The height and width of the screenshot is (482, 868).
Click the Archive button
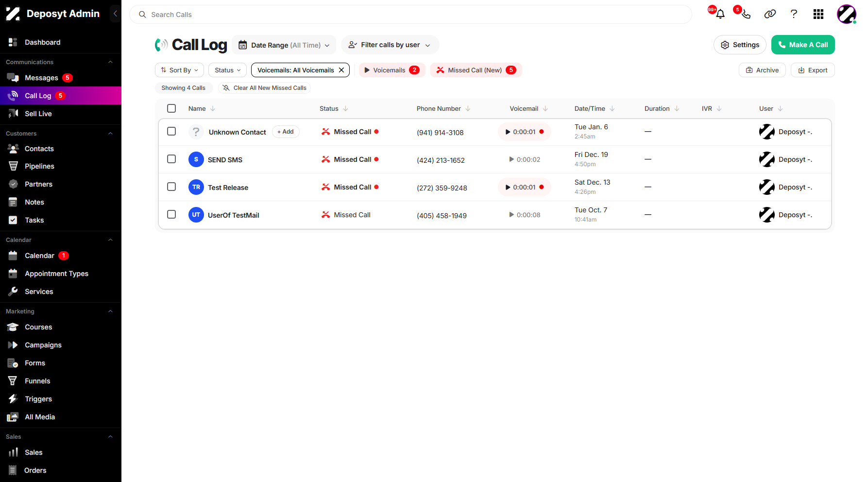[762, 70]
